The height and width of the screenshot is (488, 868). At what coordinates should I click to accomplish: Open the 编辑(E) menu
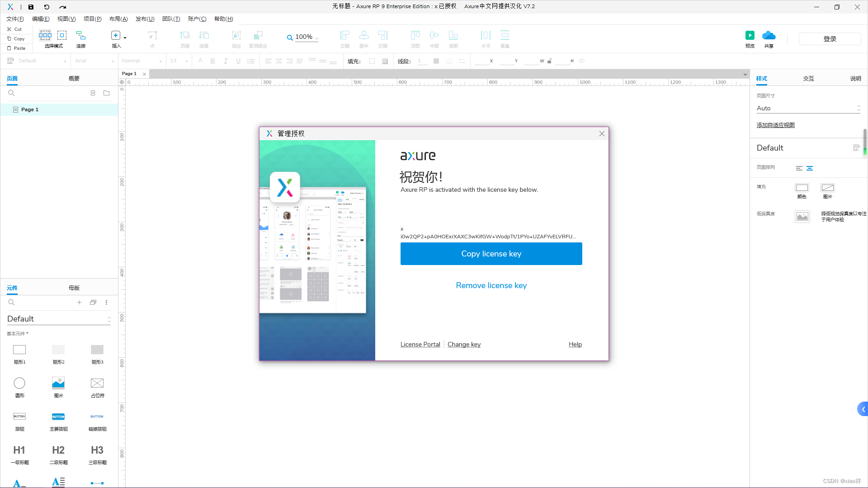[x=41, y=19]
